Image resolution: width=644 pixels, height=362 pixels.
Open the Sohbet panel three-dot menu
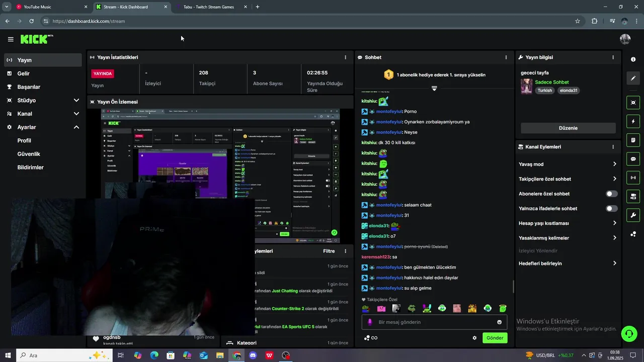[506, 57]
